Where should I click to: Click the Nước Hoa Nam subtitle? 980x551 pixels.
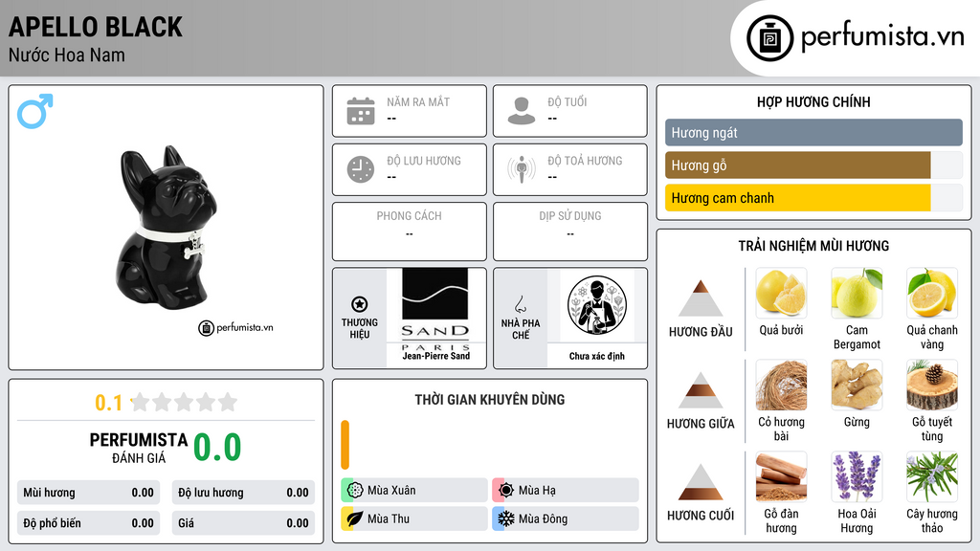pyautogui.click(x=67, y=55)
